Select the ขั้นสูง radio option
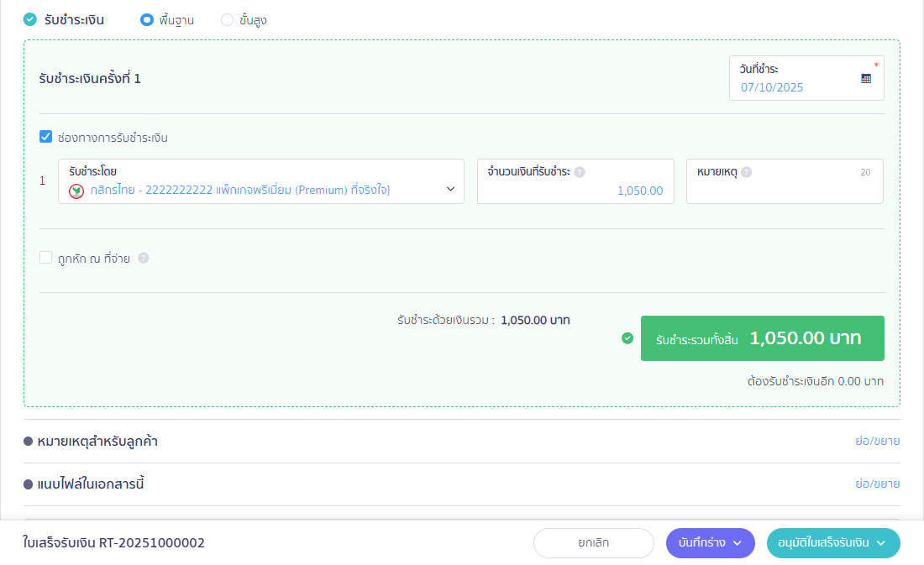 pos(227,19)
